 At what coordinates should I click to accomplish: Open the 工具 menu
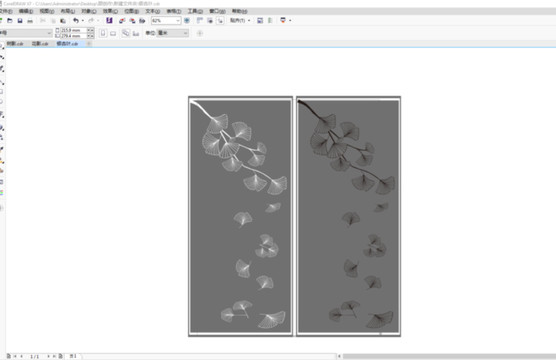pos(195,11)
